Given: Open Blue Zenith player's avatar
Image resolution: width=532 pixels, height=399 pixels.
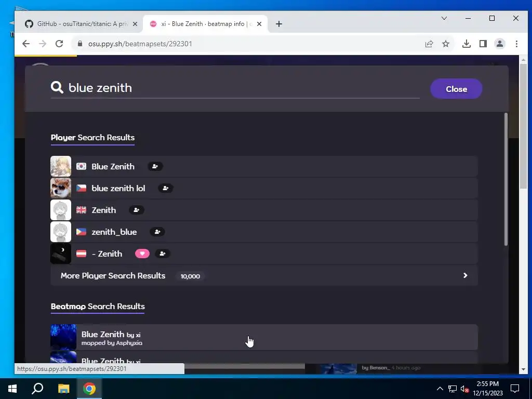Looking at the screenshot, I should tap(61, 166).
